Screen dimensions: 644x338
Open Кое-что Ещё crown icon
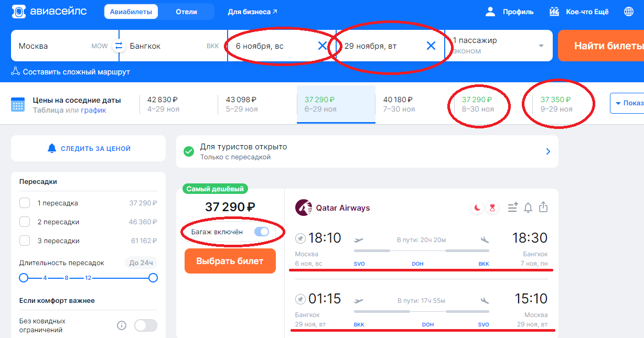click(555, 12)
